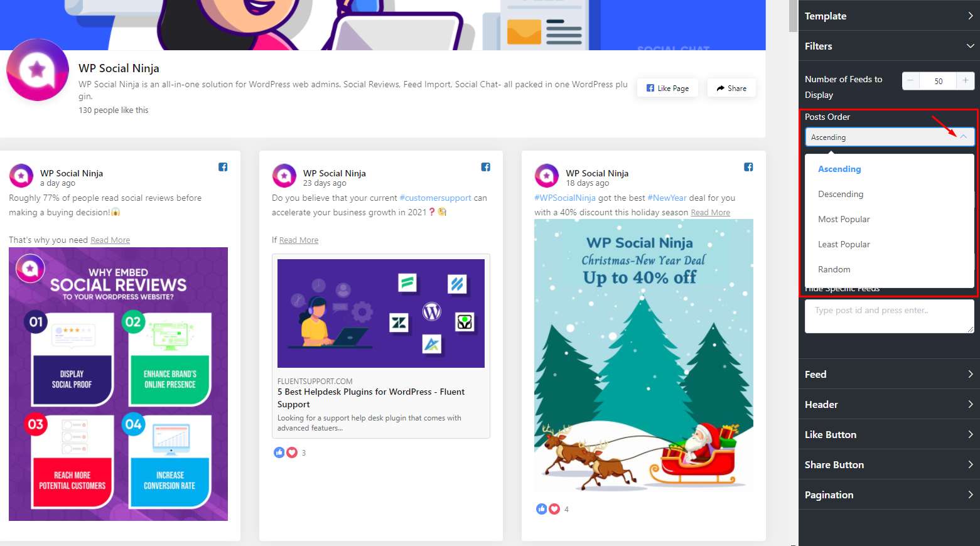
Task: Expand the Template section
Action: pos(889,16)
